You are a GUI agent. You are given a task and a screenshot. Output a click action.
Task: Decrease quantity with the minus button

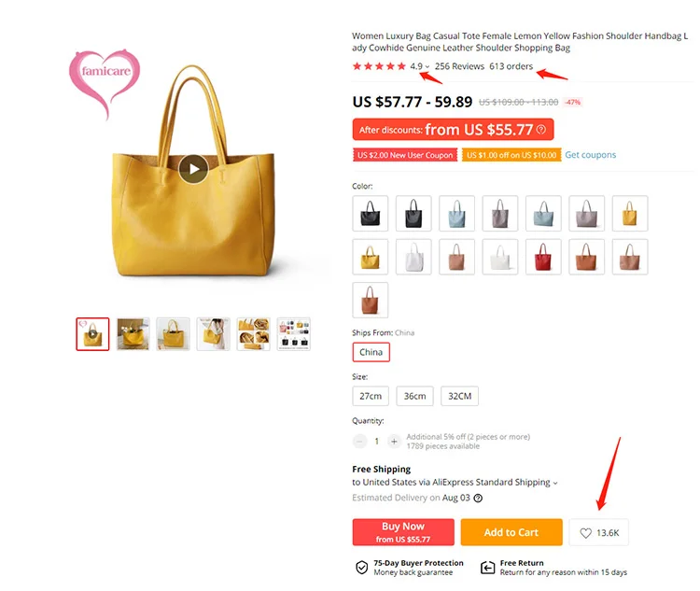point(359,442)
